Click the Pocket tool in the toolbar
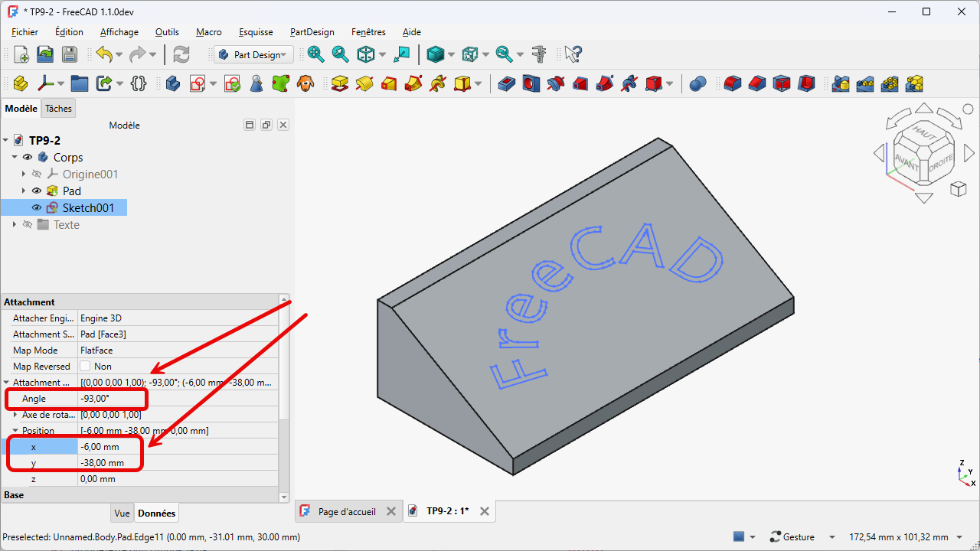The height and width of the screenshot is (551, 980). 506,83
